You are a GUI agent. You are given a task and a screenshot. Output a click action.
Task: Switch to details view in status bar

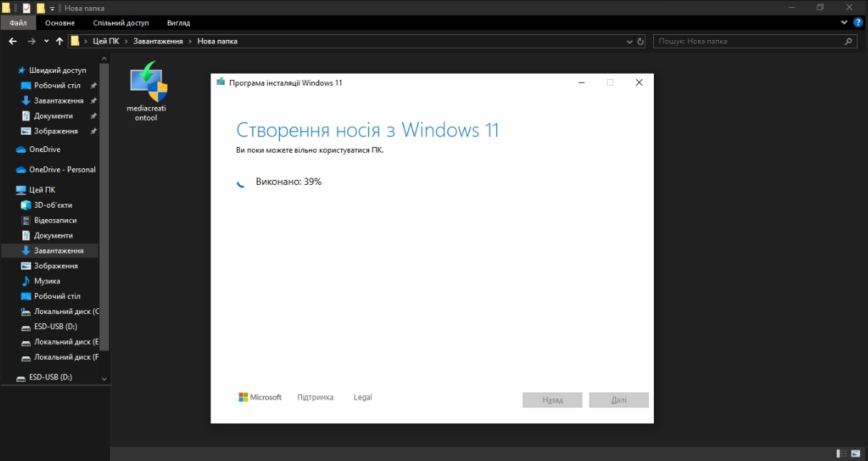842,453
